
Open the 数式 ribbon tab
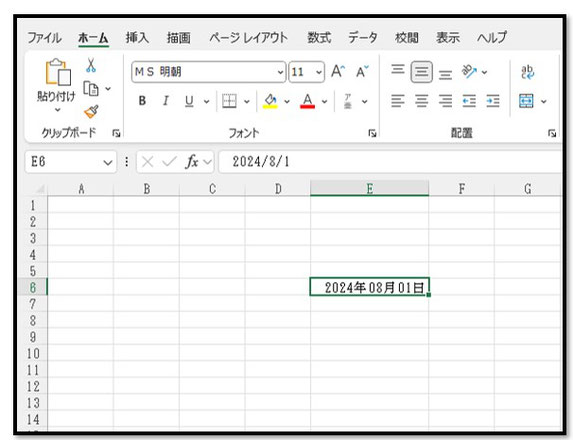[x=319, y=38]
